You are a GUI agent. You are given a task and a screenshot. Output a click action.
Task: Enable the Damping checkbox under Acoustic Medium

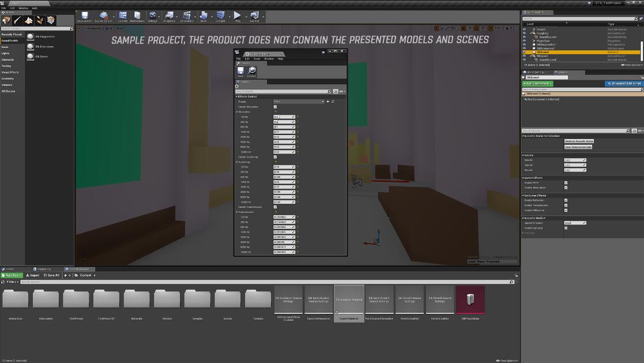(566, 227)
